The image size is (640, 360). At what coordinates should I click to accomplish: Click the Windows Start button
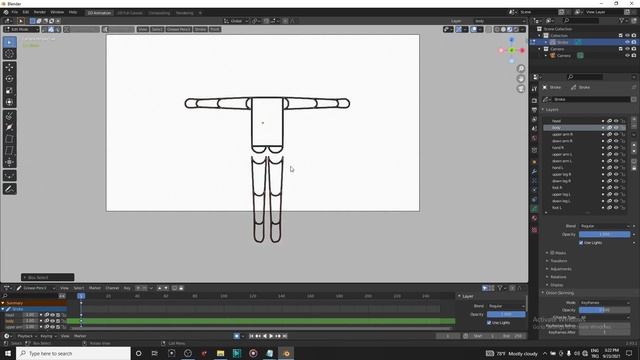(x=8, y=353)
